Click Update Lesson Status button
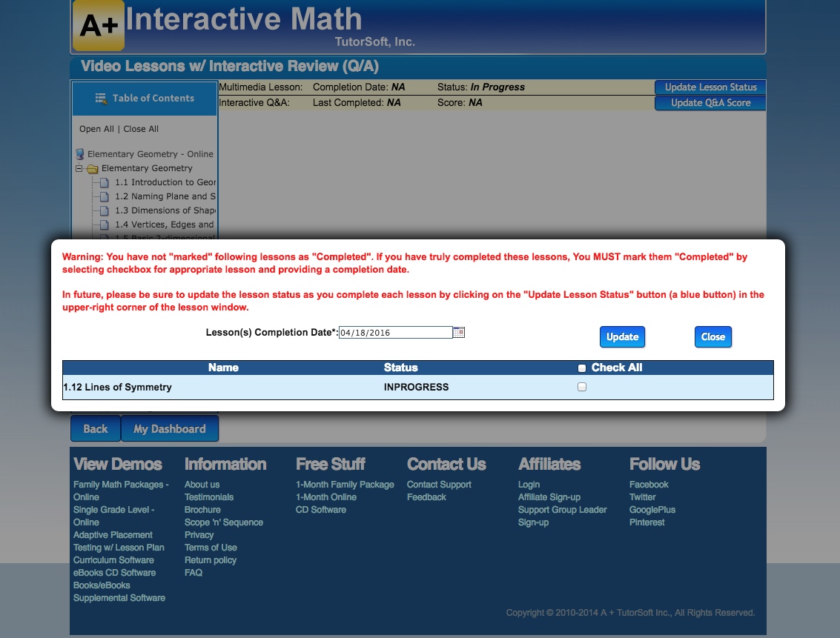 point(710,87)
